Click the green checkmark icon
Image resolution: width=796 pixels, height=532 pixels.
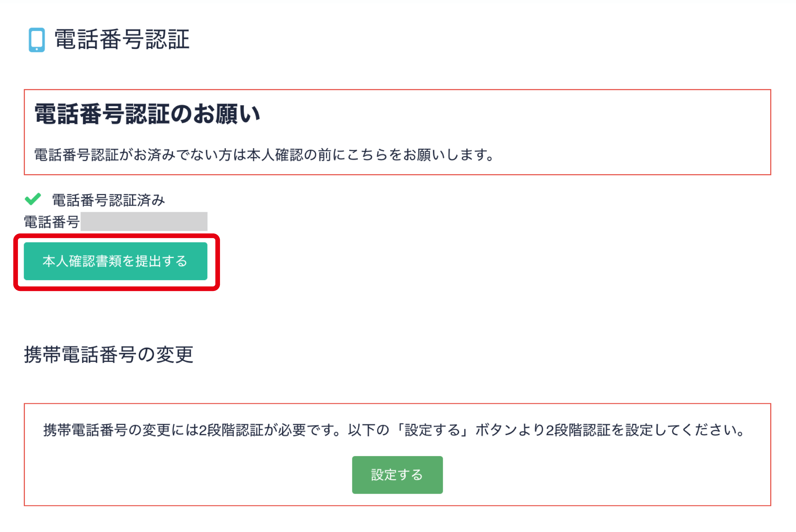pos(33,199)
